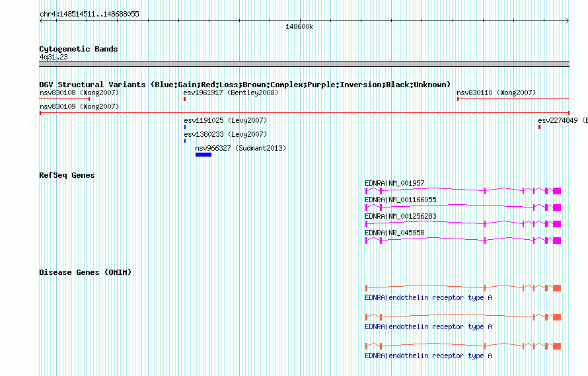Click the chr4:148514511..148688055 coordinate label

[89, 15]
